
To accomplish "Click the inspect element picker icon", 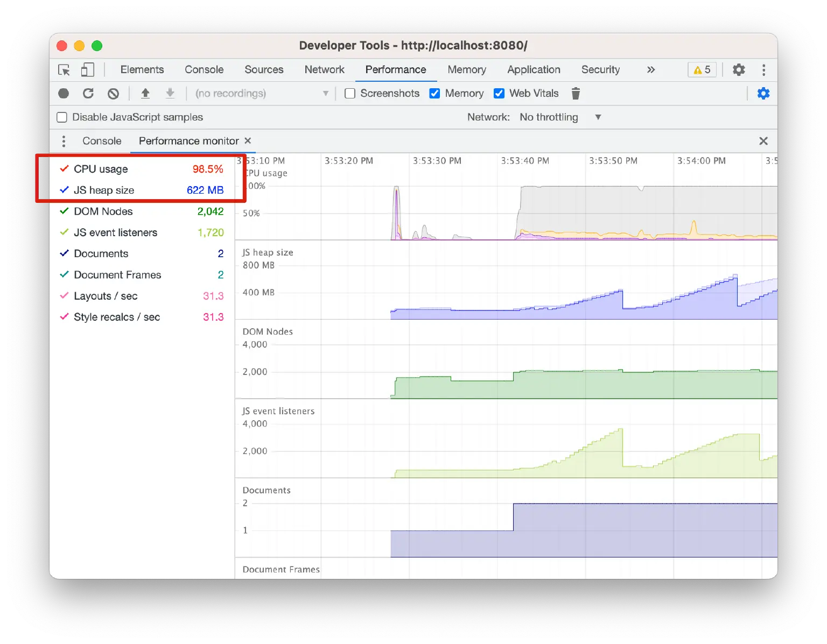I will (x=64, y=70).
